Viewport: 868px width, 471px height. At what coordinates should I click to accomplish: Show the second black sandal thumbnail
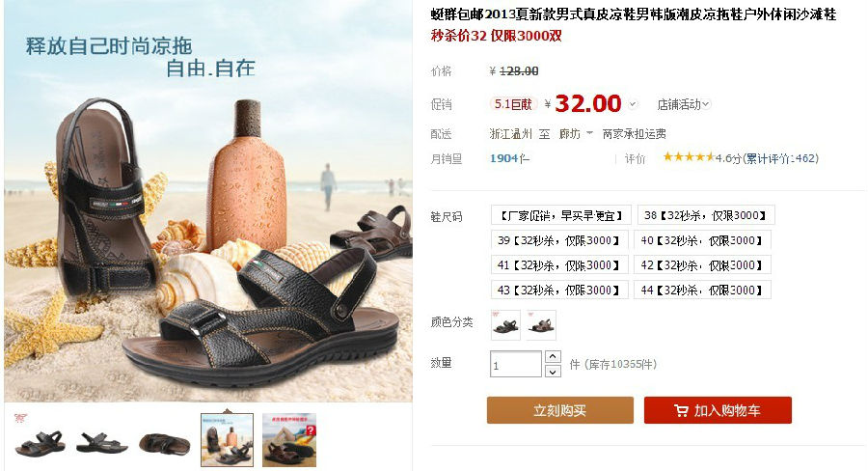pos(102,441)
